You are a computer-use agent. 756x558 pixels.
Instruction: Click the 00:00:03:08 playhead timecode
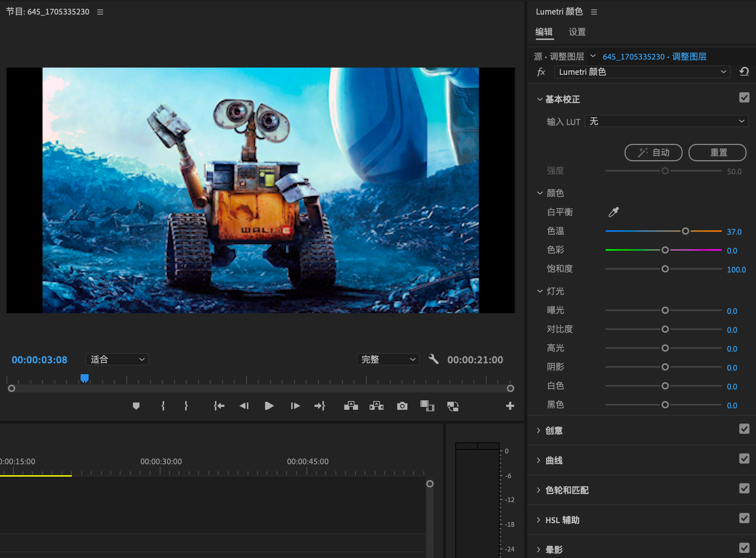(x=40, y=360)
